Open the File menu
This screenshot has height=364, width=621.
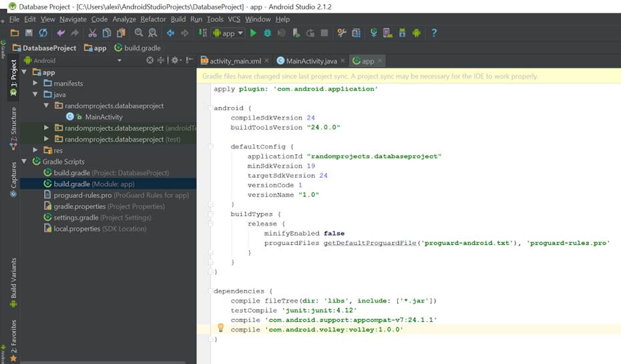14,19
